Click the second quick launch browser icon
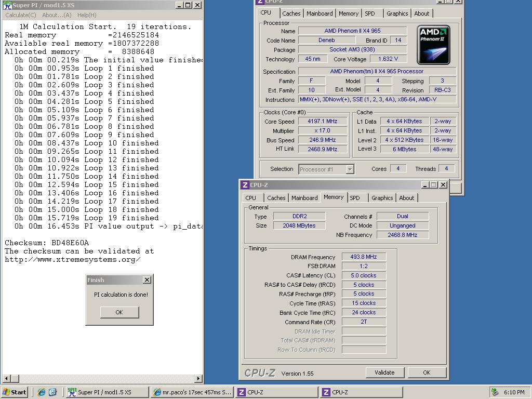 (53, 392)
